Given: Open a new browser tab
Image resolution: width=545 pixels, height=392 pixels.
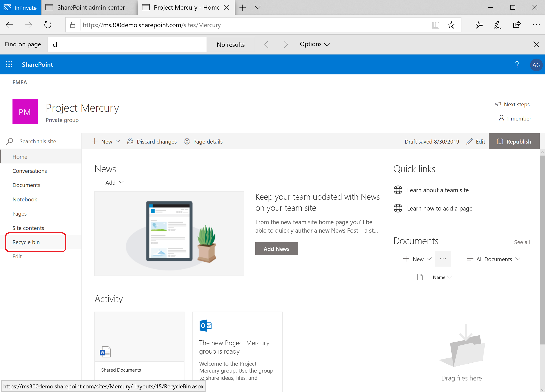Looking at the screenshot, I should coord(242,8).
